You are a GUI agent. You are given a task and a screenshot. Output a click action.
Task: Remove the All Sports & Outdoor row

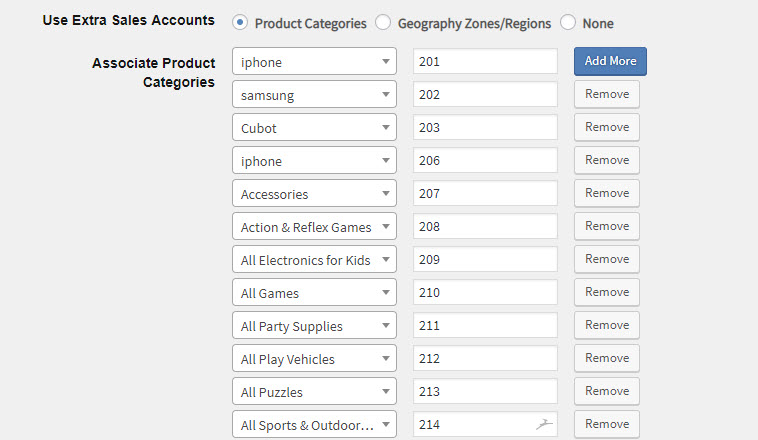[x=607, y=424]
